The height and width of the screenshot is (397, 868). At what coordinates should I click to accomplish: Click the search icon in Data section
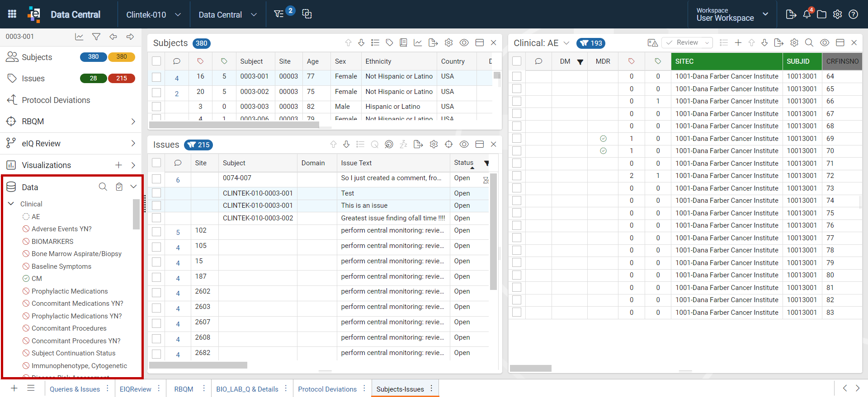[x=103, y=187]
